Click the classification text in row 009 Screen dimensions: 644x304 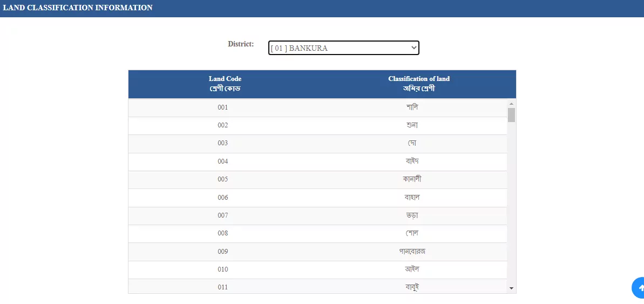(x=412, y=252)
